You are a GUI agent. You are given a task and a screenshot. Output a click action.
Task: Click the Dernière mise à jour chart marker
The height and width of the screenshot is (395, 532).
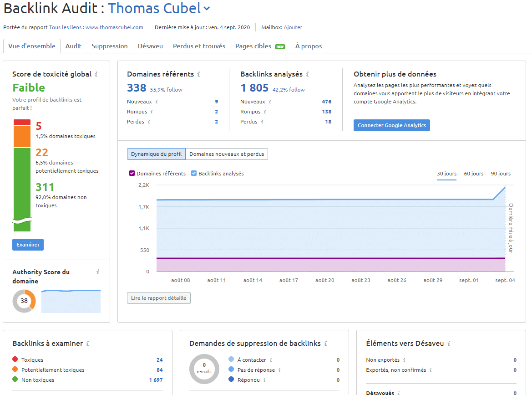click(x=511, y=228)
